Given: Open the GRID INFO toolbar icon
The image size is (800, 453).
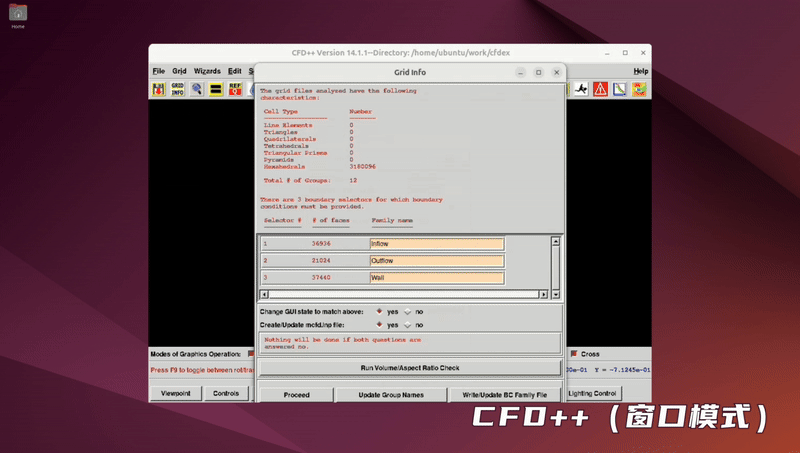Looking at the screenshot, I should coord(178,89).
